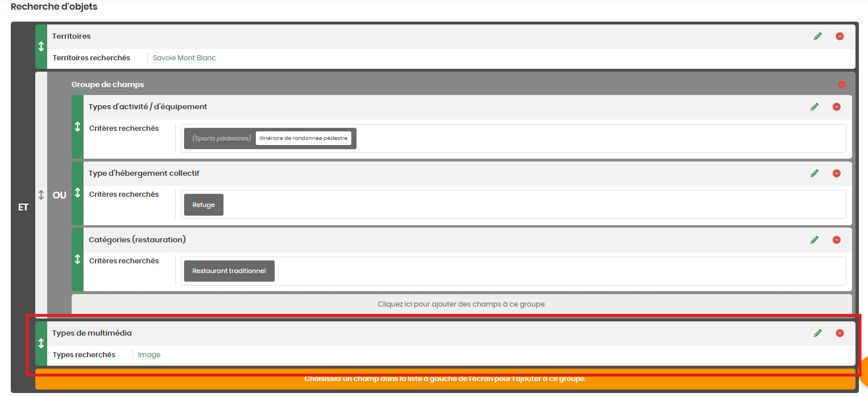Click Type d'hébergement collectif criteria box

pyautogui.click(x=513, y=205)
